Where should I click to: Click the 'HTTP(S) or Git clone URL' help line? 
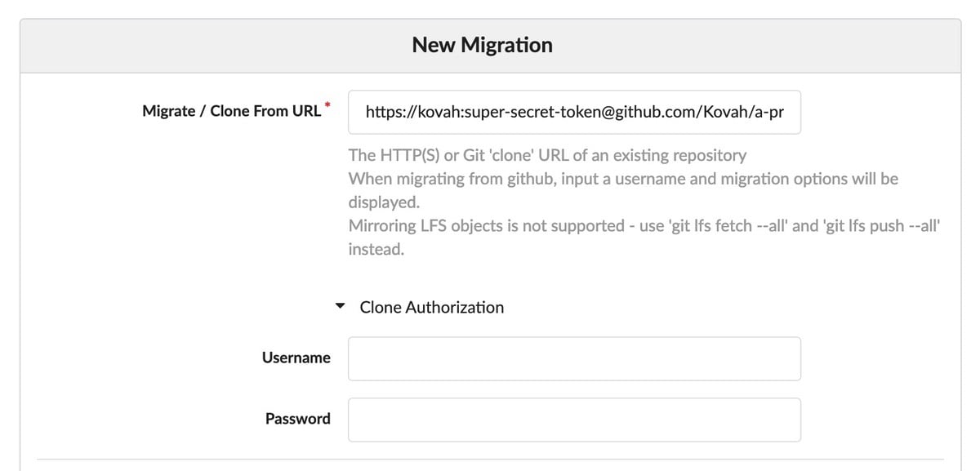point(547,155)
